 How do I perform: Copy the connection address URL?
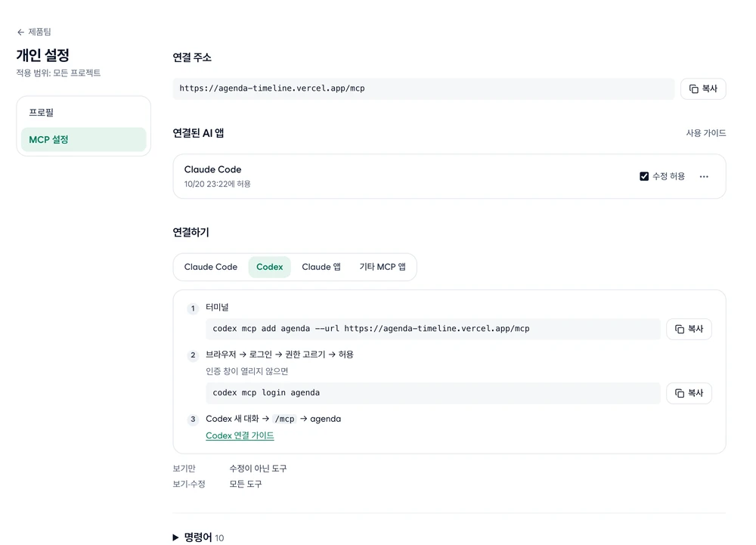703,88
